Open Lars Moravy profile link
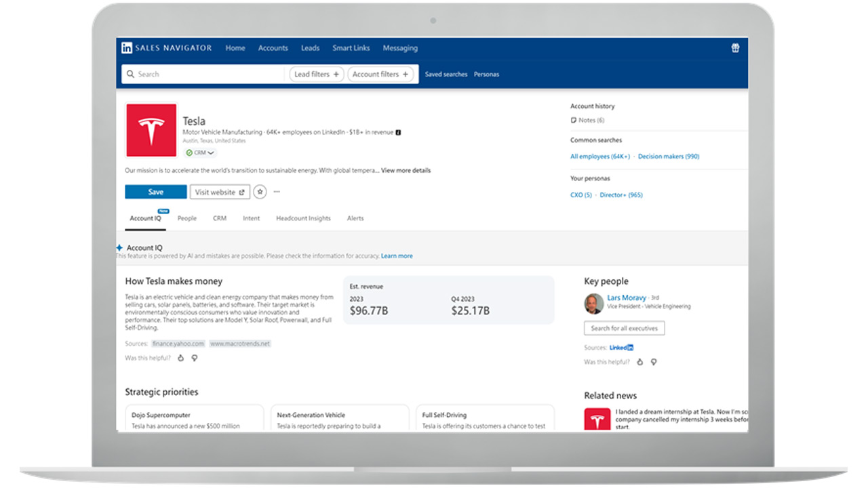868x488 pixels. 627,298
